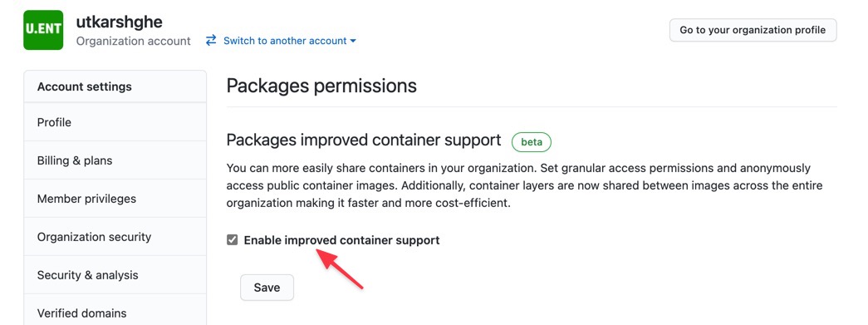
Task: Click the switch-account arrows icon
Action: (x=211, y=41)
